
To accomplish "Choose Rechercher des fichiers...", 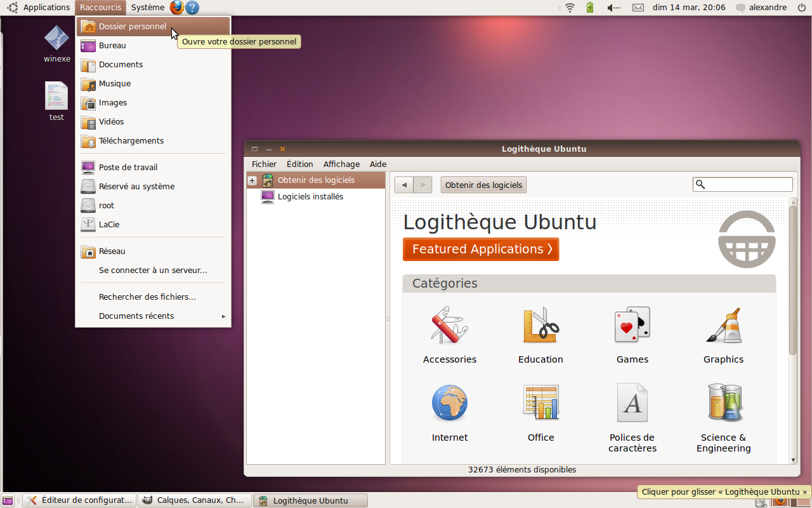I will pos(153,297).
